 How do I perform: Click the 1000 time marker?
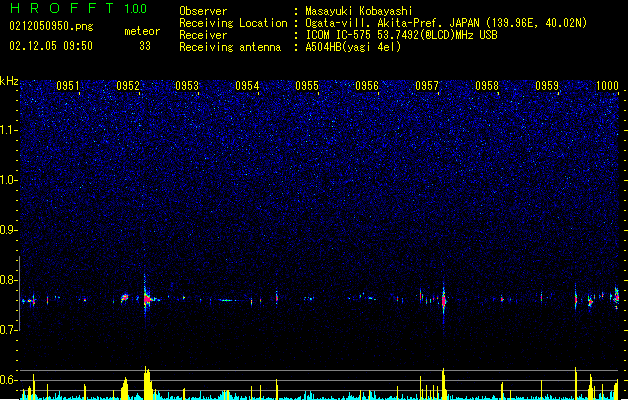(607, 86)
